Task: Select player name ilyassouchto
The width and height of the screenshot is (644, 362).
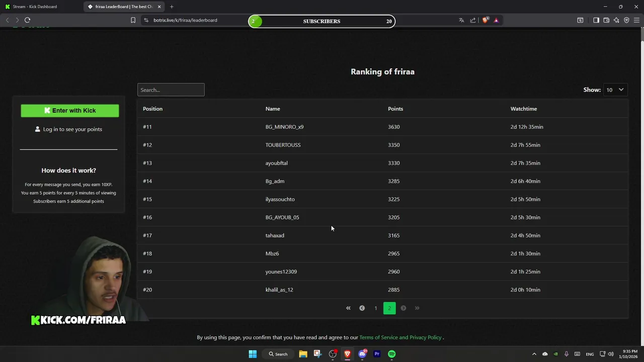Action: point(280,199)
